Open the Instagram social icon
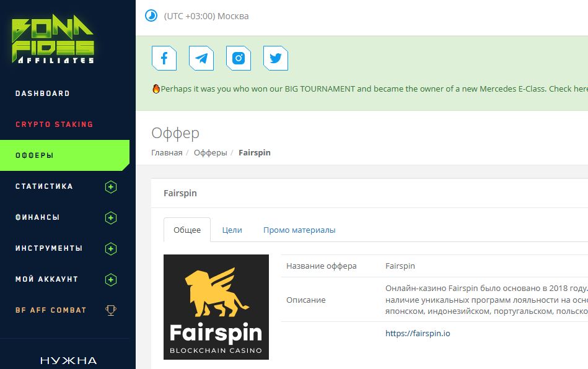Screen dimensions: 588x369 pyautogui.click(x=239, y=58)
